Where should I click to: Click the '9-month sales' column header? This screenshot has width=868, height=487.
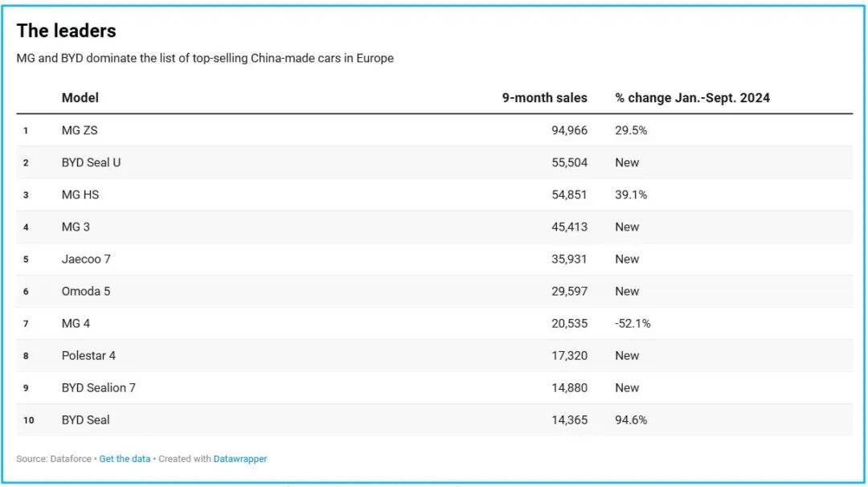pos(545,98)
